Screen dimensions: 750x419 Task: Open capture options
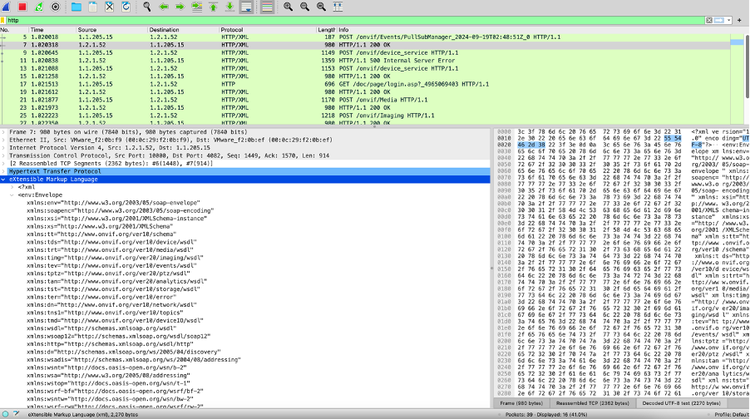[x=55, y=6]
